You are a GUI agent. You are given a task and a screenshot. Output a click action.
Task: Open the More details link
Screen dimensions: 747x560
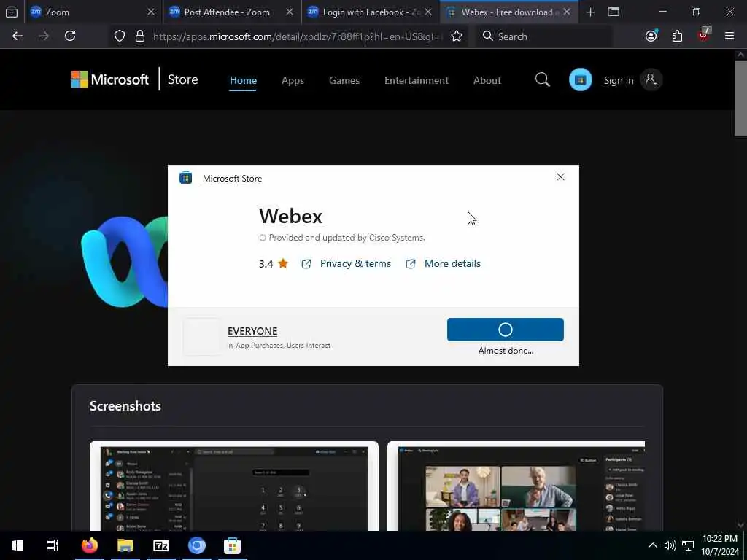452,263
